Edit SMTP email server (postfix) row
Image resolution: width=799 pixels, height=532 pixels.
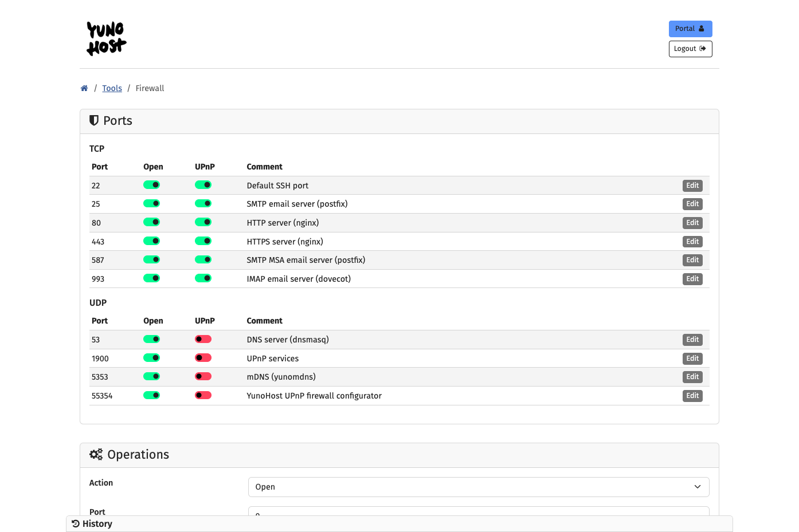[692, 204]
